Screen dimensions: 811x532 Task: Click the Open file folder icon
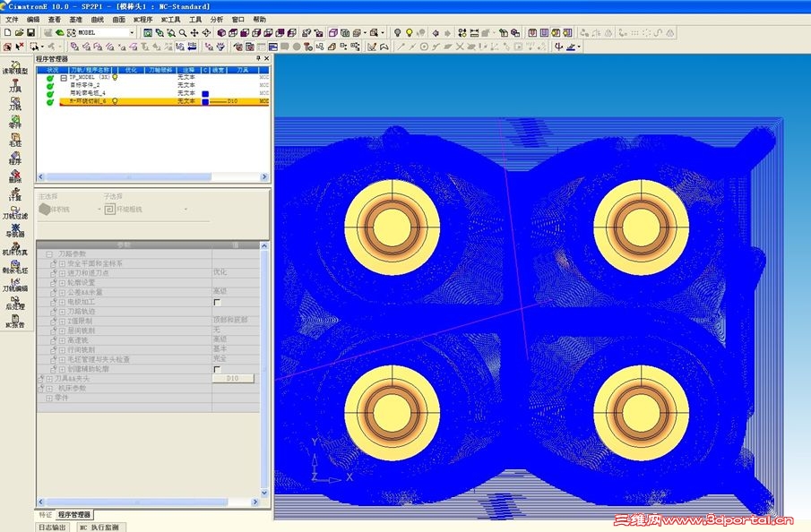click(x=19, y=32)
